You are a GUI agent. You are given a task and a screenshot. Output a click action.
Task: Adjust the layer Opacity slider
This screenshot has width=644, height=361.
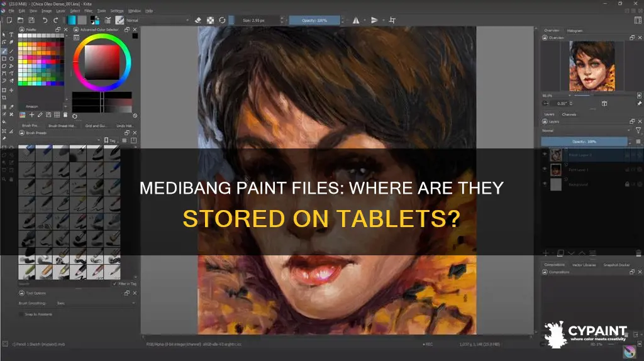coord(584,142)
